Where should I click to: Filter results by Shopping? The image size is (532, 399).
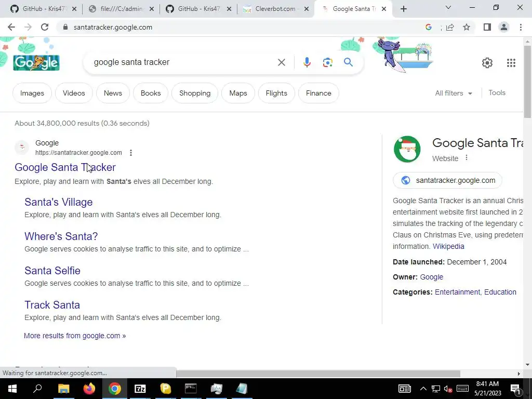point(195,93)
